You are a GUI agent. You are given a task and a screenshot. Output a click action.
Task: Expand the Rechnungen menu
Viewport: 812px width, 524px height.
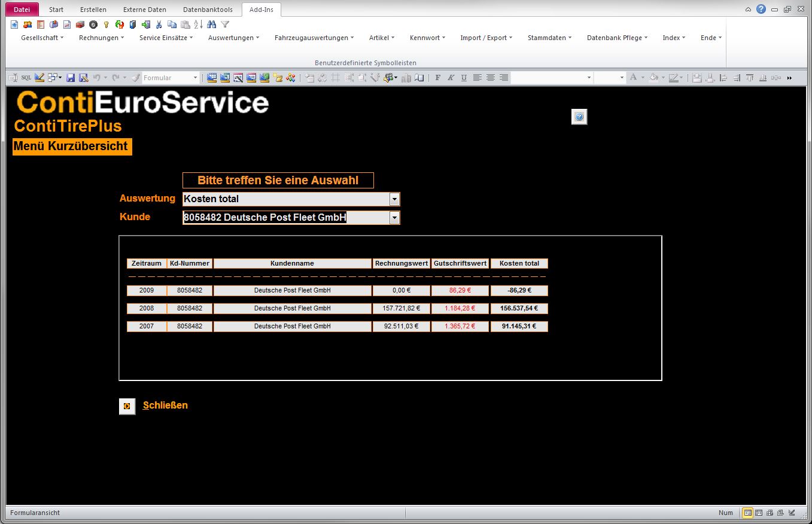pyautogui.click(x=102, y=38)
